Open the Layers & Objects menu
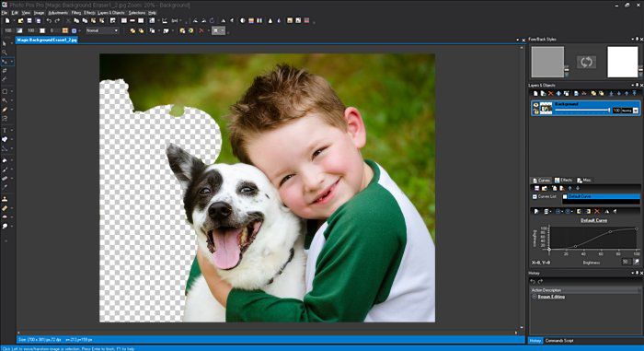 (111, 13)
